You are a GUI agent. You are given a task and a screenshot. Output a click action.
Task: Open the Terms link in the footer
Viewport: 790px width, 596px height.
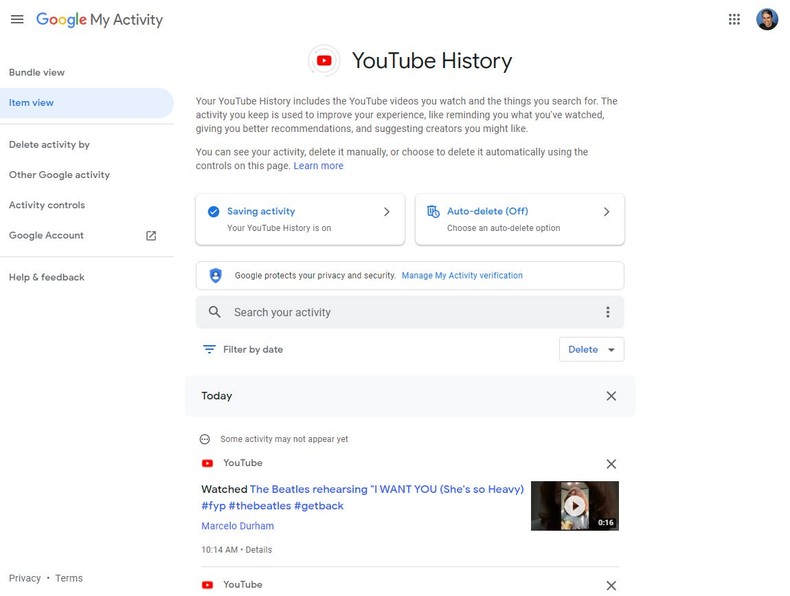(x=69, y=578)
